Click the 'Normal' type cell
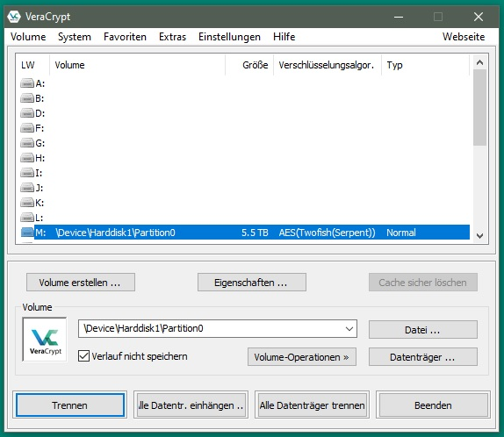 [401, 233]
